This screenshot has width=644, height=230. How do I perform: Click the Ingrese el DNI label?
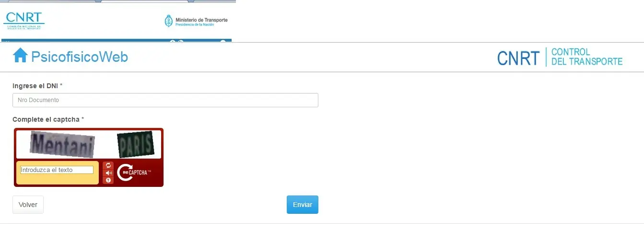coord(37,86)
